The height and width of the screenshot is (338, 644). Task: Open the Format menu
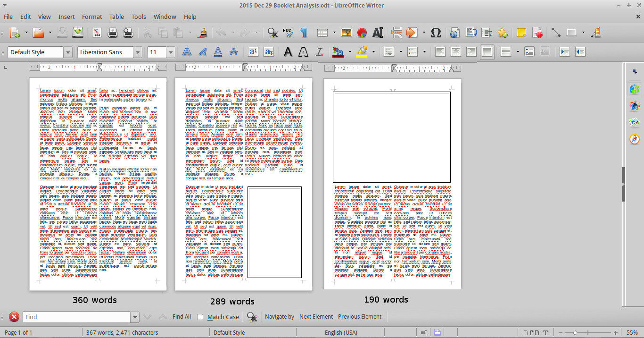(92, 17)
